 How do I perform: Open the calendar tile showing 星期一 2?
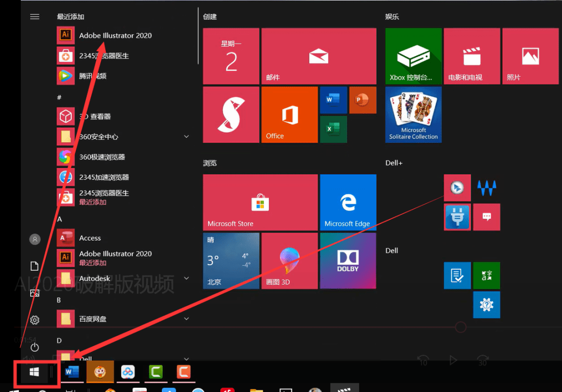click(231, 56)
